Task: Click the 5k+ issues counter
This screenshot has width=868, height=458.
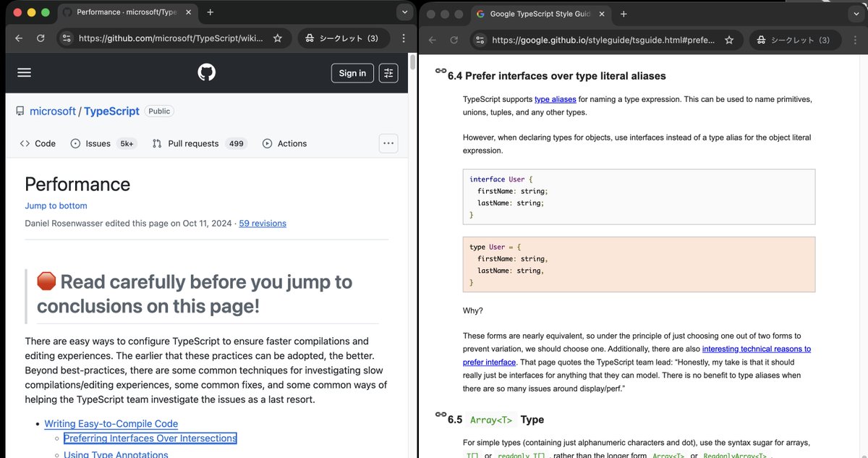Action: point(127,143)
